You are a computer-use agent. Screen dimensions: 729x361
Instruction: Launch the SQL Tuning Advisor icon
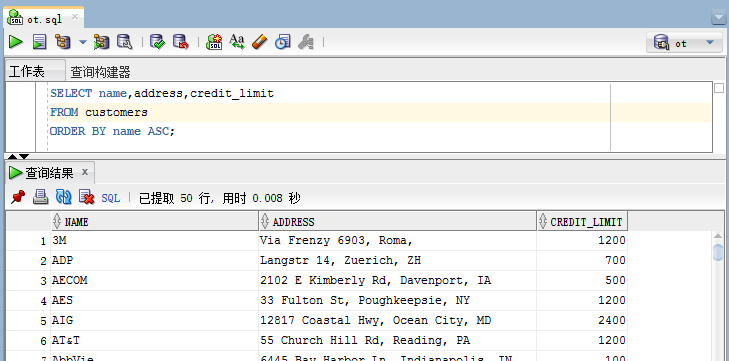pyautogui.click(x=124, y=42)
